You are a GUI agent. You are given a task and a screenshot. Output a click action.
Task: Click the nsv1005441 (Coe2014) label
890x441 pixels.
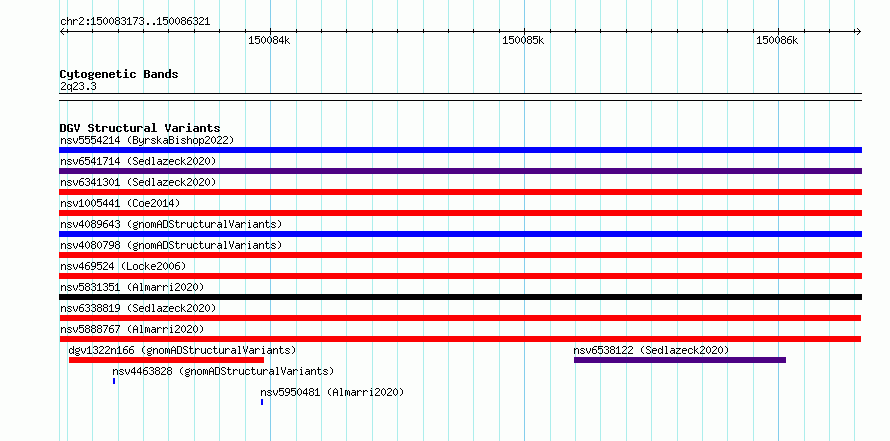(120, 203)
